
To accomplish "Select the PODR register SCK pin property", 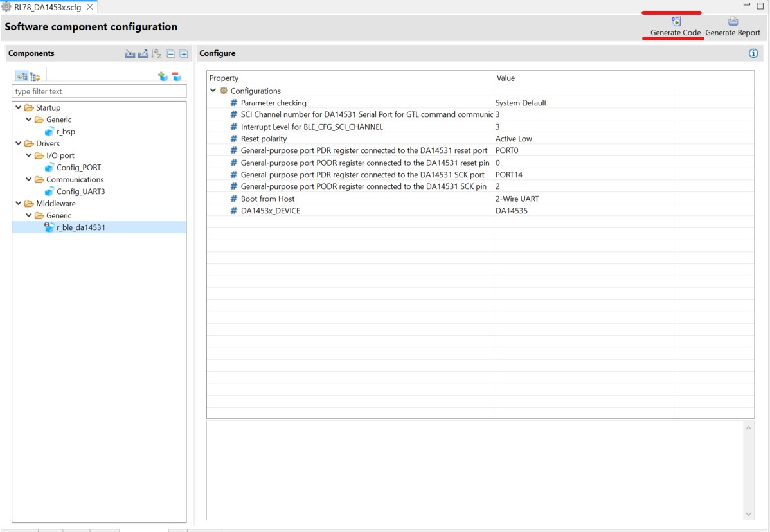I will (363, 186).
